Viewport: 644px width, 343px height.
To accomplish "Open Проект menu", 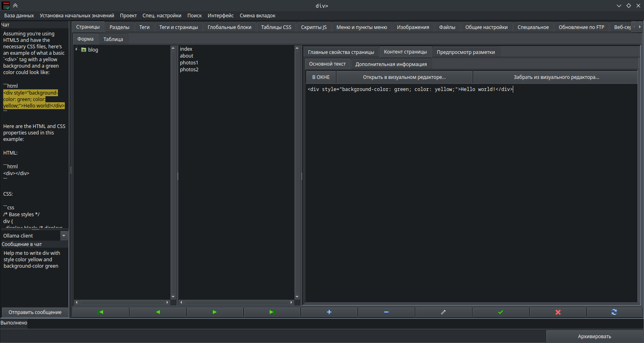I will (x=128, y=16).
